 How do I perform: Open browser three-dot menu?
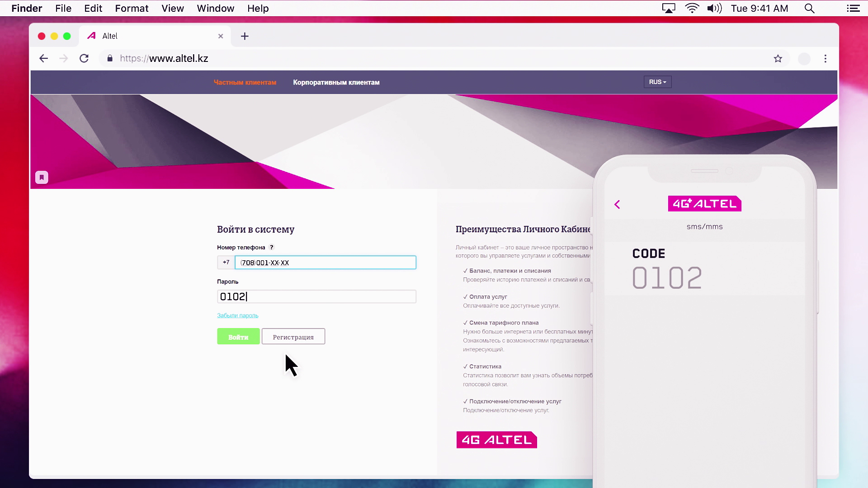826,59
